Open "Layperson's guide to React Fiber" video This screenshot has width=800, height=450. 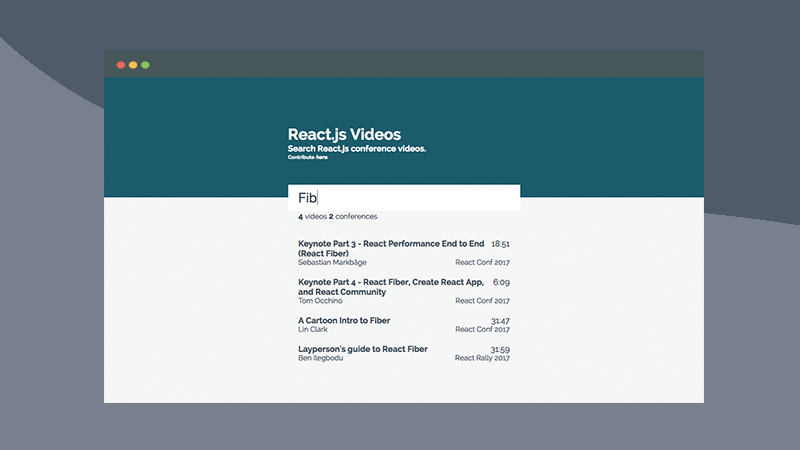pyautogui.click(x=363, y=349)
